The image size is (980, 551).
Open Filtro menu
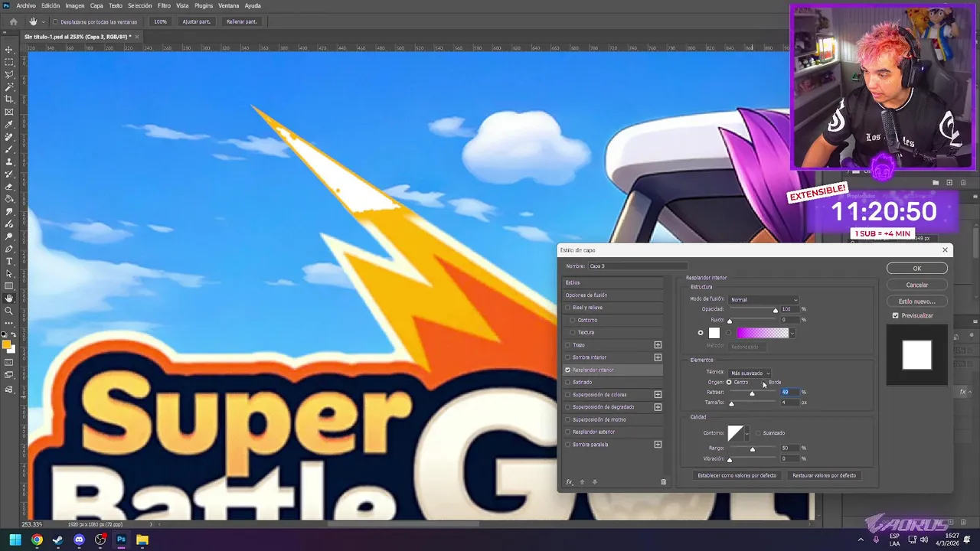click(x=164, y=5)
